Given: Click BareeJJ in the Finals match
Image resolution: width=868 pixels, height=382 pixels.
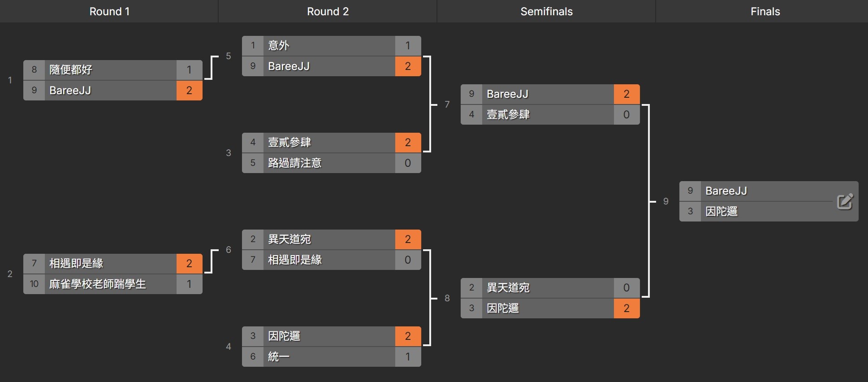Looking at the screenshot, I should coord(726,191).
